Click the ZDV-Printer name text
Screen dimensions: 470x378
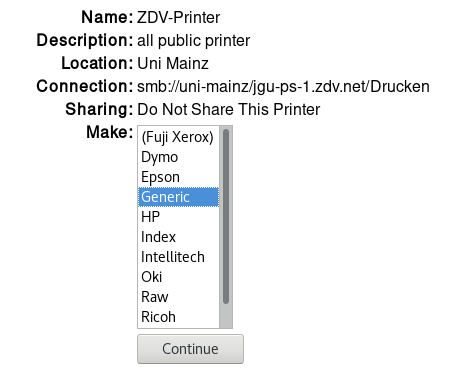tap(179, 17)
